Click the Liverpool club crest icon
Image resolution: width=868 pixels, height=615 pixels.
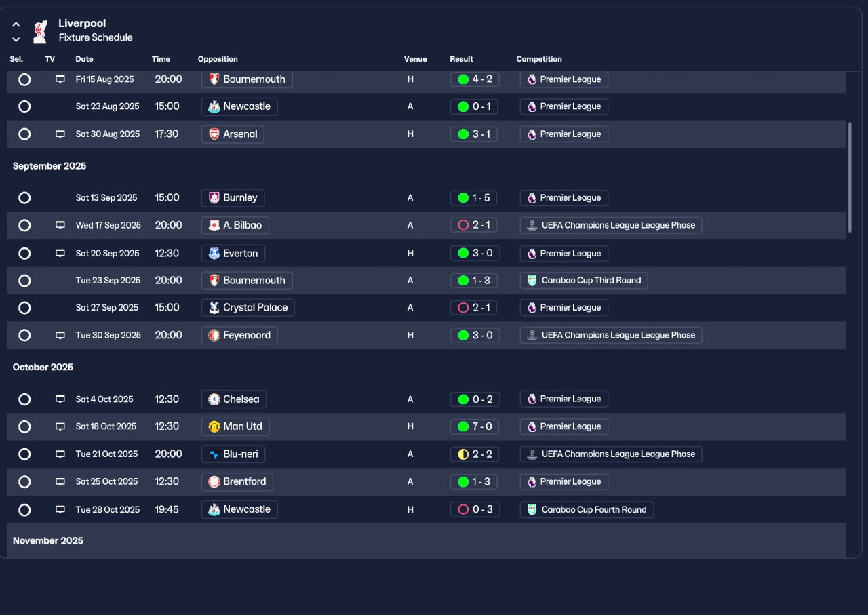click(40, 31)
